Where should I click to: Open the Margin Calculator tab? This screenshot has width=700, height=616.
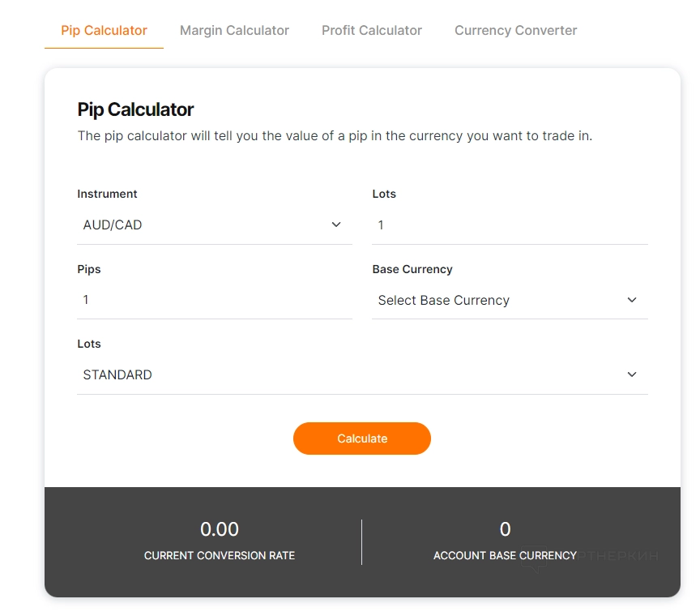click(x=234, y=31)
